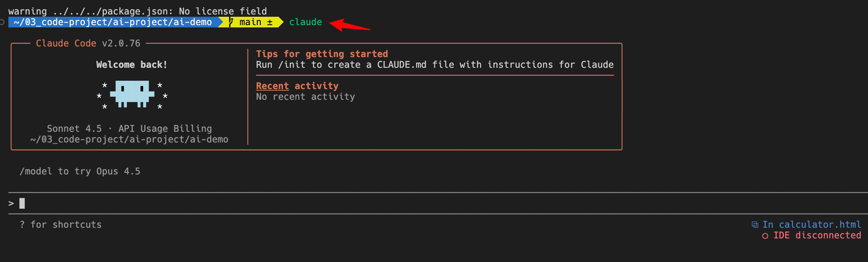Click the IDE disconnected status text

click(817, 235)
